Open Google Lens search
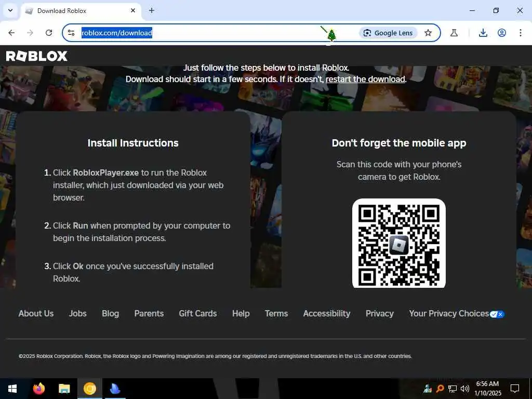The width and height of the screenshot is (532, 399). pyautogui.click(x=388, y=33)
